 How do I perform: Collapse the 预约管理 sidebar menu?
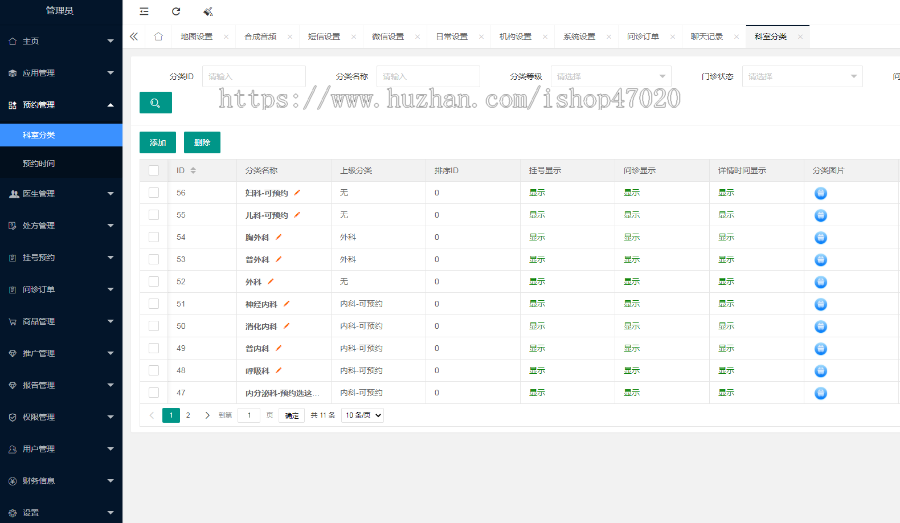coord(61,105)
